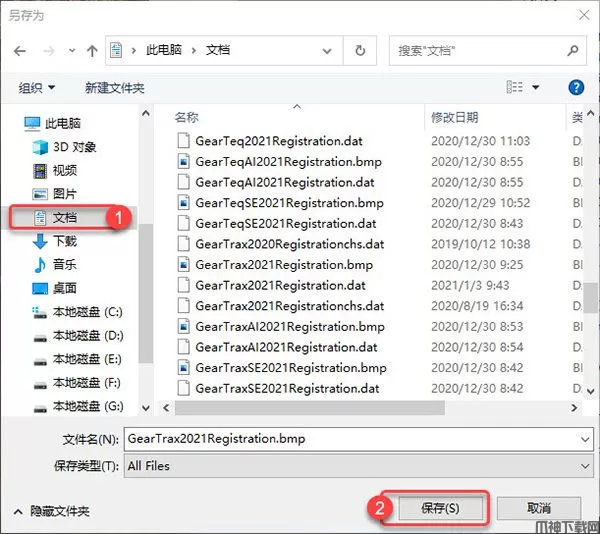
Task: Go up one folder level
Action: tap(92, 50)
